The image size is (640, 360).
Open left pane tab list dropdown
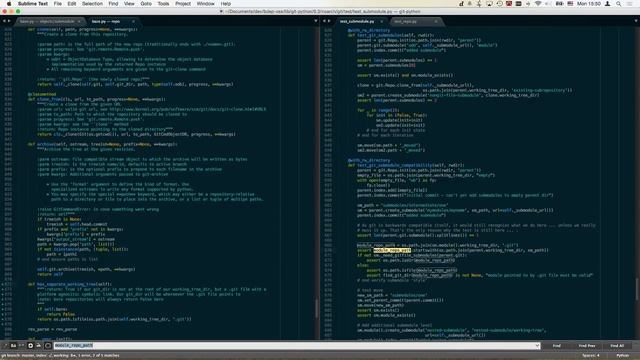click(316, 21)
